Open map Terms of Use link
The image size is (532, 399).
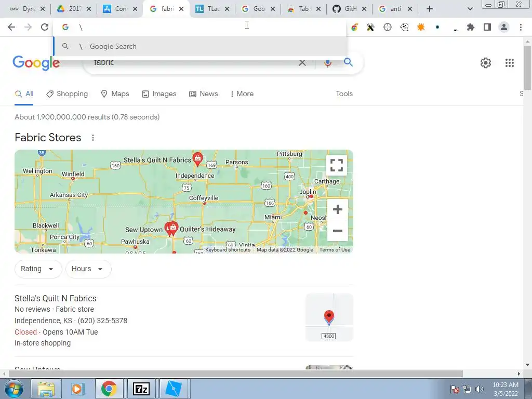(x=335, y=250)
